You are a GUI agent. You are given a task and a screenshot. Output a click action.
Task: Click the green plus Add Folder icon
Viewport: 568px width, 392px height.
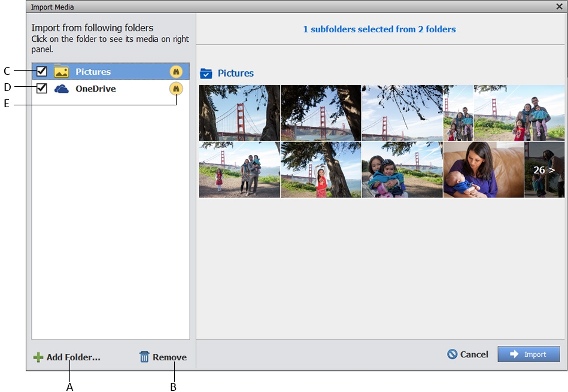[38, 357]
